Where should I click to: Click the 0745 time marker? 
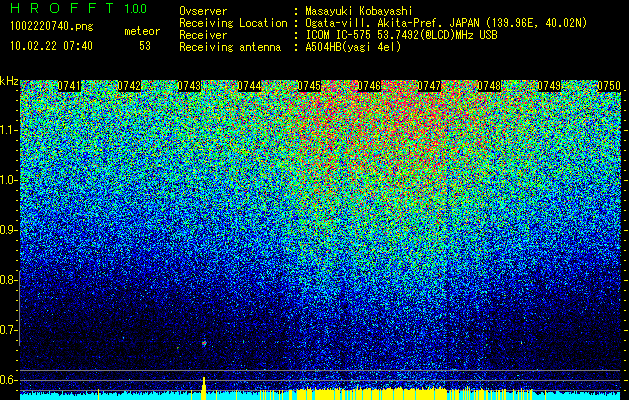(x=309, y=86)
